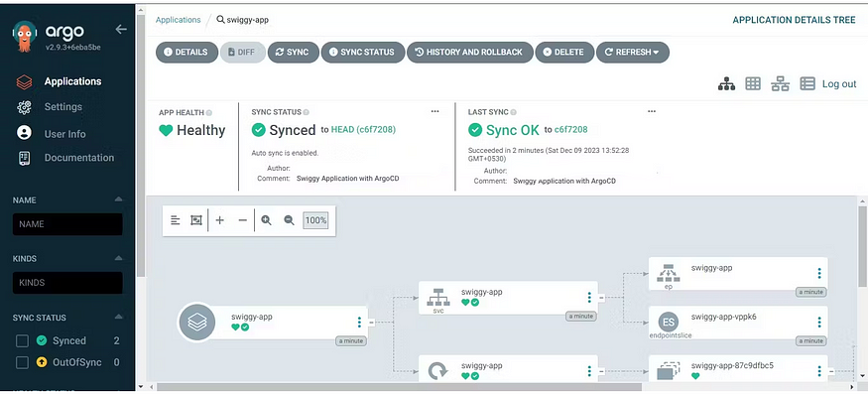The image size is (868, 394).
Task: Collapse children of the swiggy-app-87c9dfbc5 node
Action: point(831,371)
